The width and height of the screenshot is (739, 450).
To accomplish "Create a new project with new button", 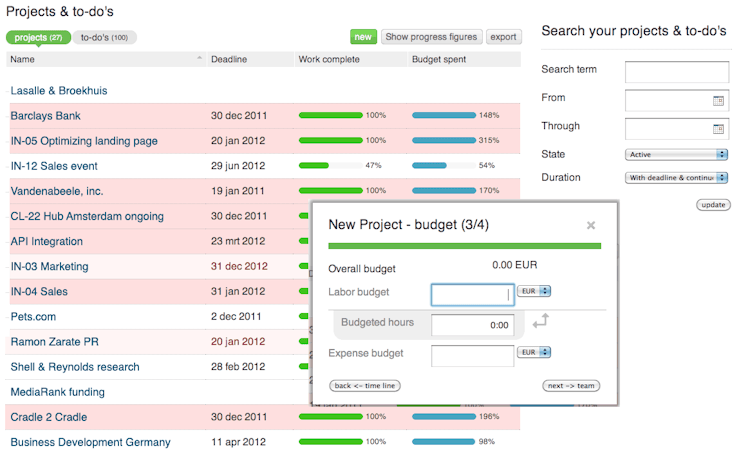I will (x=363, y=37).
